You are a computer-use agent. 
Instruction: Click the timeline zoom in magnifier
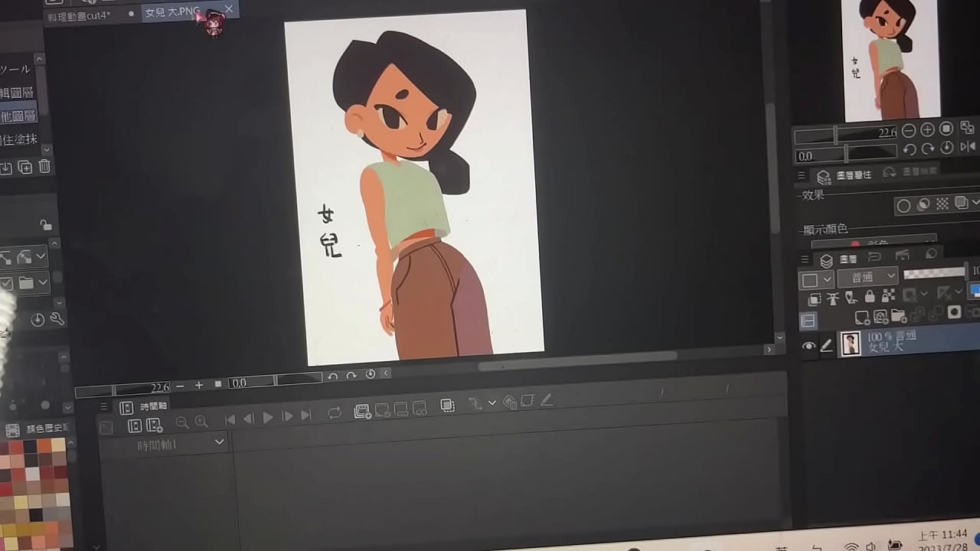pyautogui.click(x=201, y=422)
